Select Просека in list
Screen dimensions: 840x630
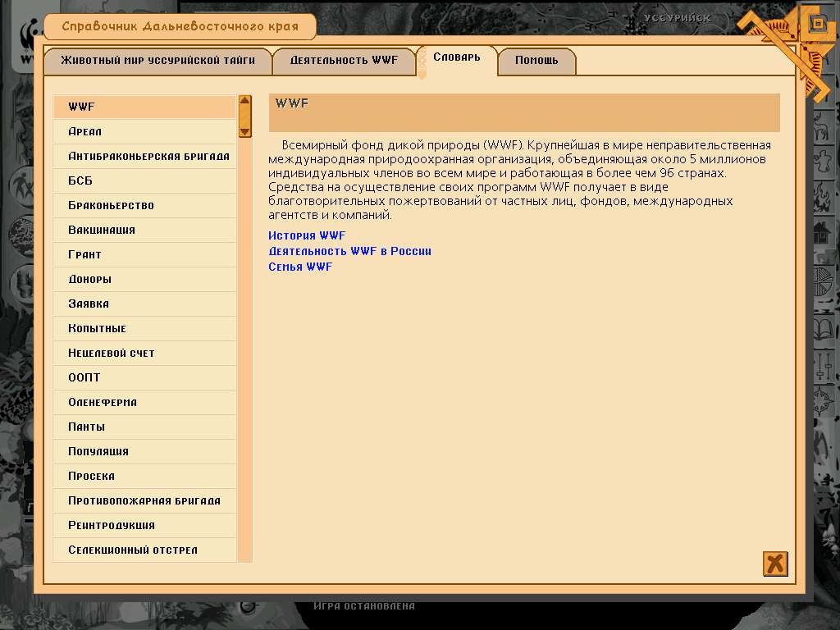pyautogui.click(x=144, y=477)
